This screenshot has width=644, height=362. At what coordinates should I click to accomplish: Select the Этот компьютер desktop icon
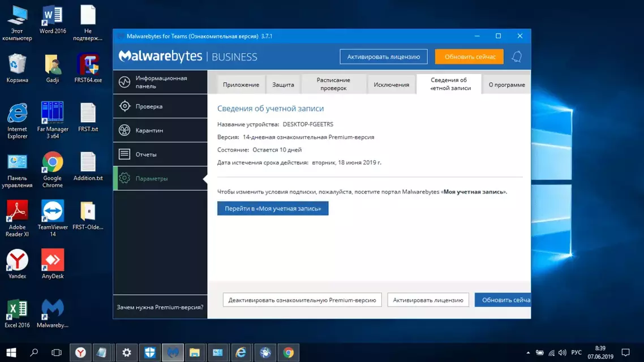pyautogui.click(x=17, y=23)
